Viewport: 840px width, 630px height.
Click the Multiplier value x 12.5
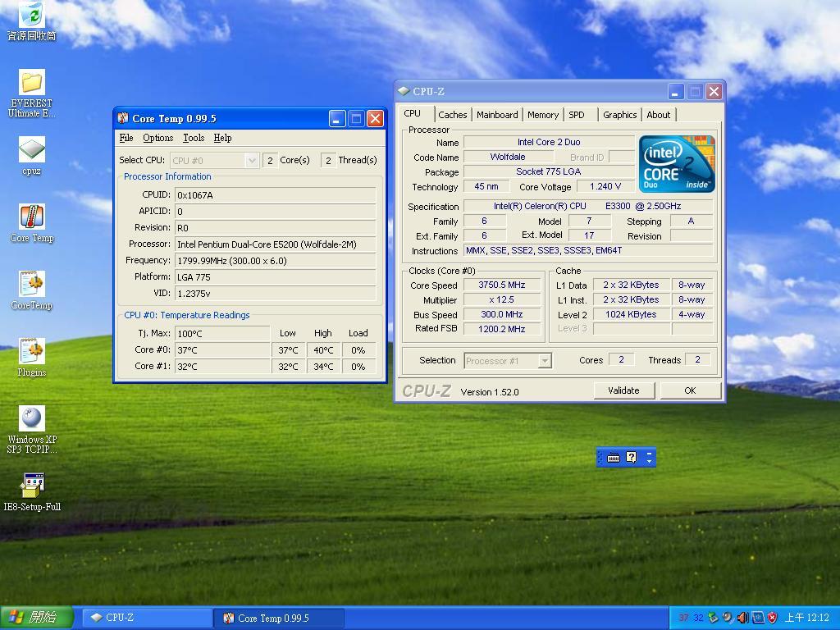point(502,299)
